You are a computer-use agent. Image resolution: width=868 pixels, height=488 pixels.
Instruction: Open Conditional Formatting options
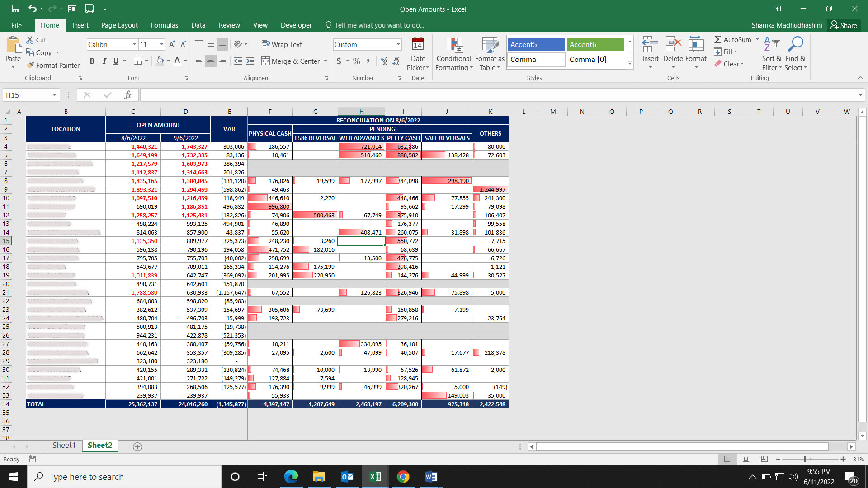(453, 53)
